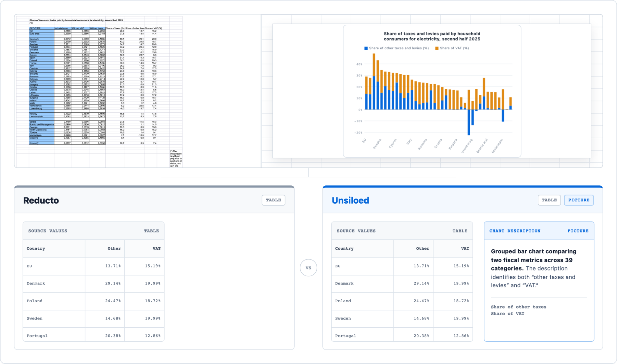Click Denmark's 29.14% value in Unsiloed table
Screen dimensions: 617x364
tap(421, 283)
